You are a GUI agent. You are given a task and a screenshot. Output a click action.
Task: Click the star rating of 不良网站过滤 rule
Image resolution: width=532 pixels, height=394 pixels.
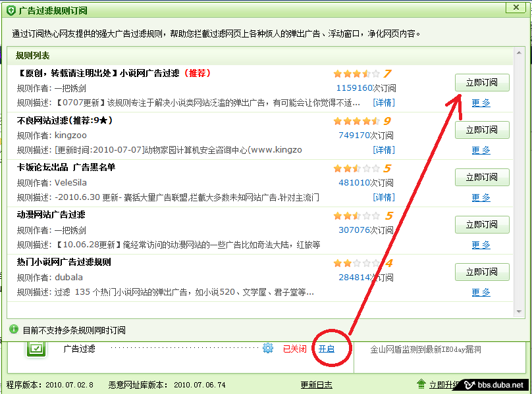tap(356, 121)
